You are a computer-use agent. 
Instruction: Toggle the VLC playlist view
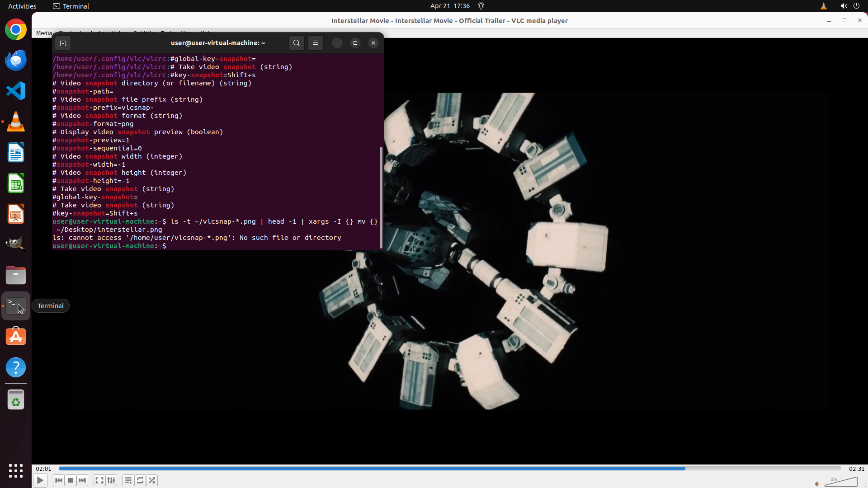[128, 480]
